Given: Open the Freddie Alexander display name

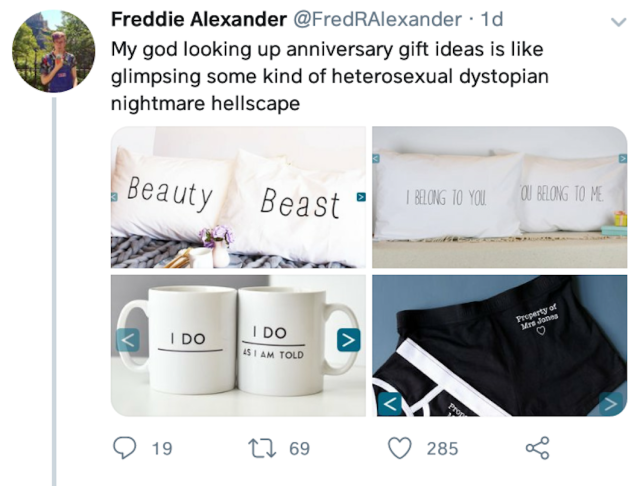Looking at the screenshot, I should (x=199, y=19).
